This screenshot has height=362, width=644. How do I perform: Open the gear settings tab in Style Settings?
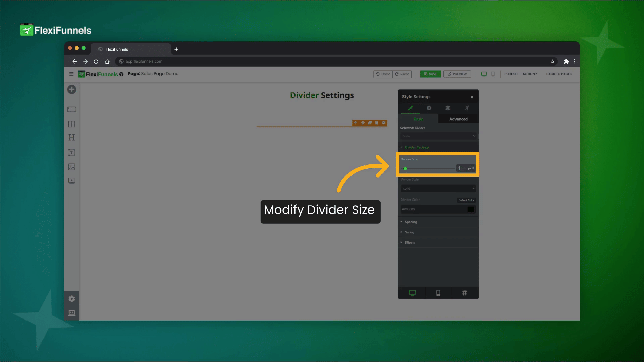(x=429, y=108)
